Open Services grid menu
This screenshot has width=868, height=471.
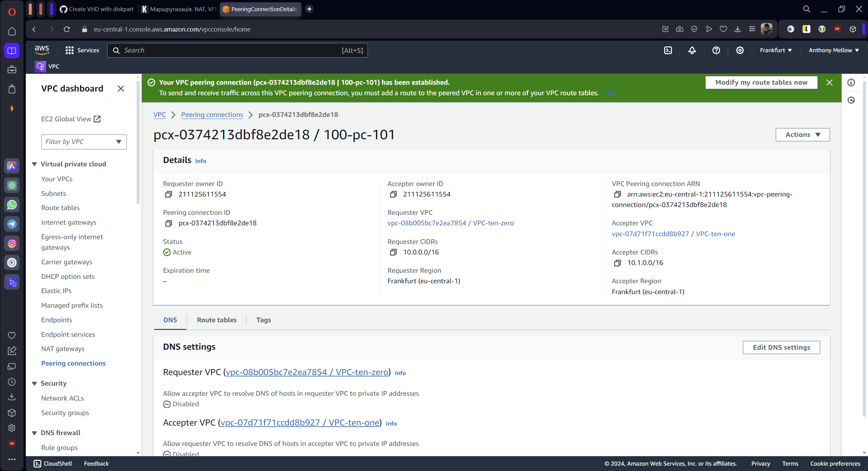82,50
